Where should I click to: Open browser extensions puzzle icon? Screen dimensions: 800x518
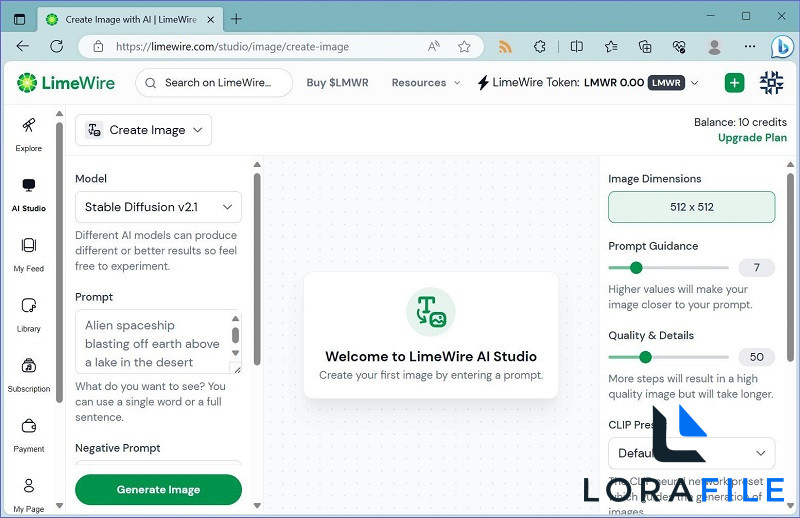[539, 47]
